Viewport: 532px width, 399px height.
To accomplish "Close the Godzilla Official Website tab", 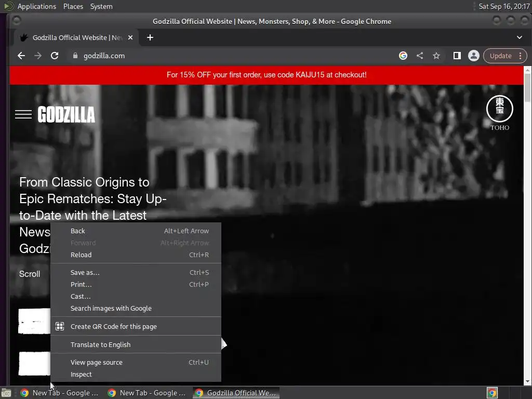I will point(130,37).
